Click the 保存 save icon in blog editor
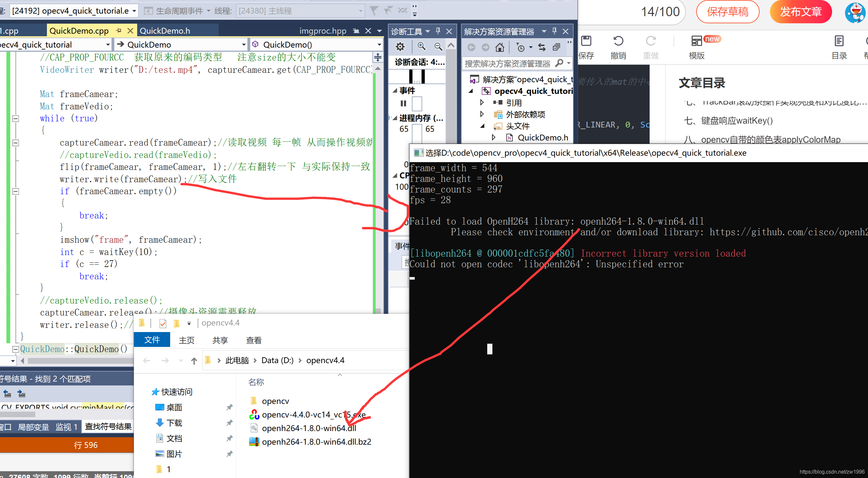The width and height of the screenshot is (868, 478). tap(586, 41)
